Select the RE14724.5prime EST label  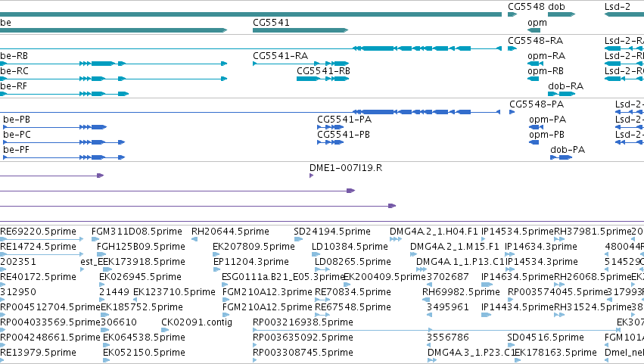click(38, 247)
